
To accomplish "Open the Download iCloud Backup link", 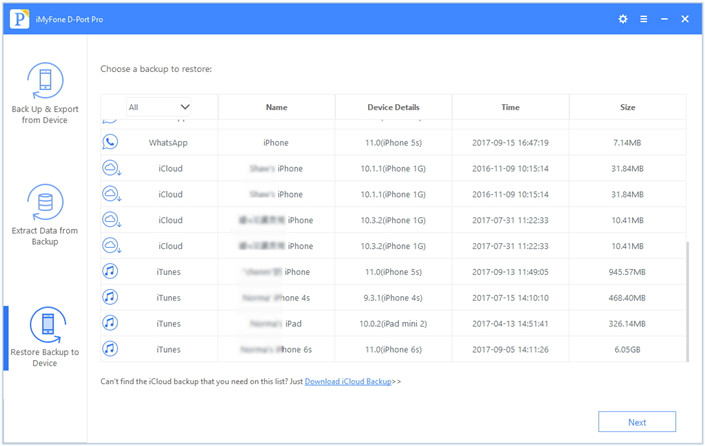I will coord(348,381).
